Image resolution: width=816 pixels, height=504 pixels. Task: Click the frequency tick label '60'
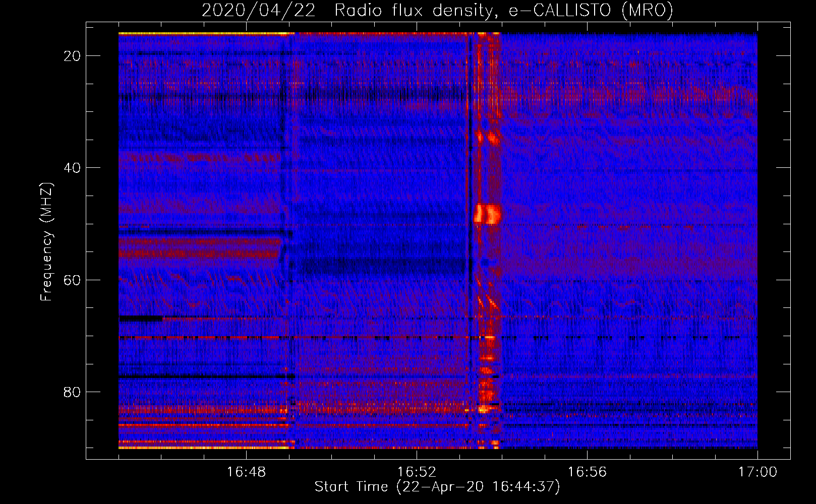point(73,280)
